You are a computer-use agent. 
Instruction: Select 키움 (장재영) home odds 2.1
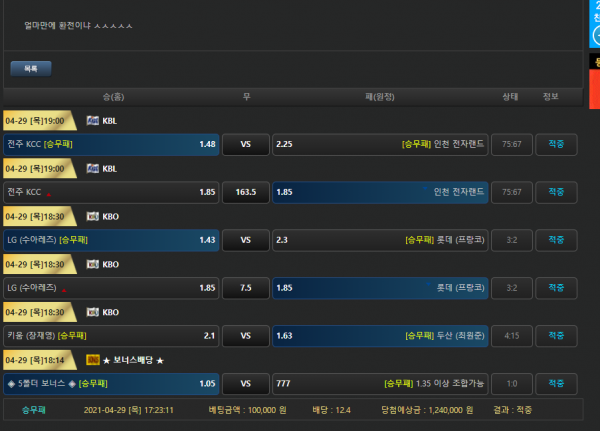click(x=111, y=336)
